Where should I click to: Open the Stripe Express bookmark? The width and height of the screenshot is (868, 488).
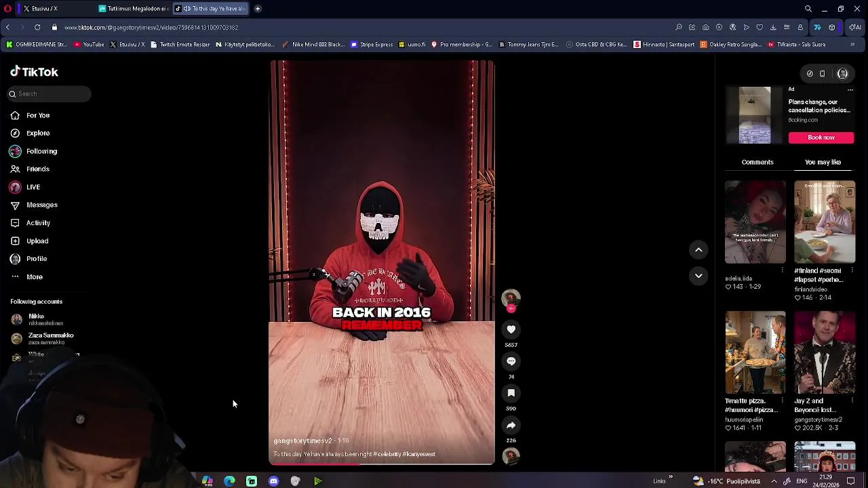click(x=372, y=45)
